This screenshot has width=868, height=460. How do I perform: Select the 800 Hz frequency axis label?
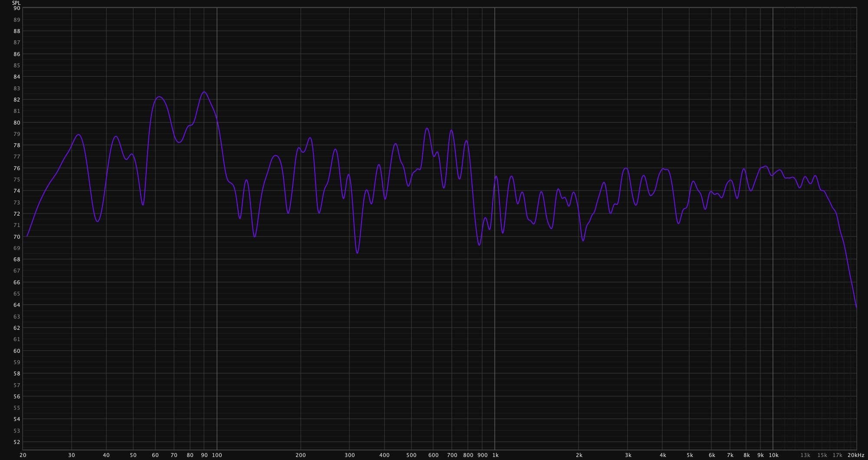pyautogui.click(x=468, y=455)
